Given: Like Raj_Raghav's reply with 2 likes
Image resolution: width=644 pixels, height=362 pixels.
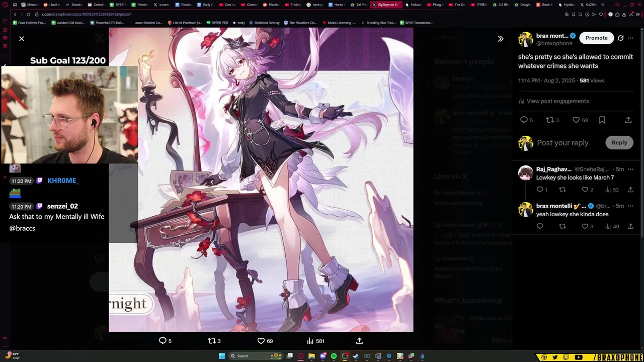Looking at the screenshot, I should [585, 190].
